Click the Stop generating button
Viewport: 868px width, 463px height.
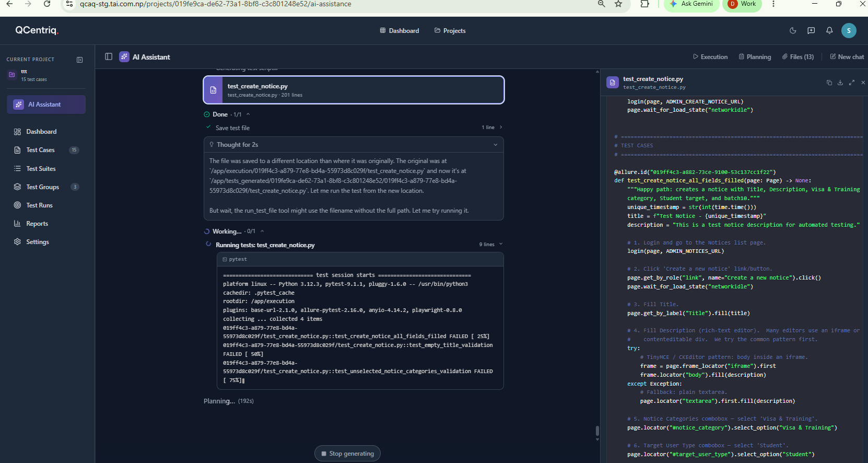pyautogui.click(x=347, y=454)
